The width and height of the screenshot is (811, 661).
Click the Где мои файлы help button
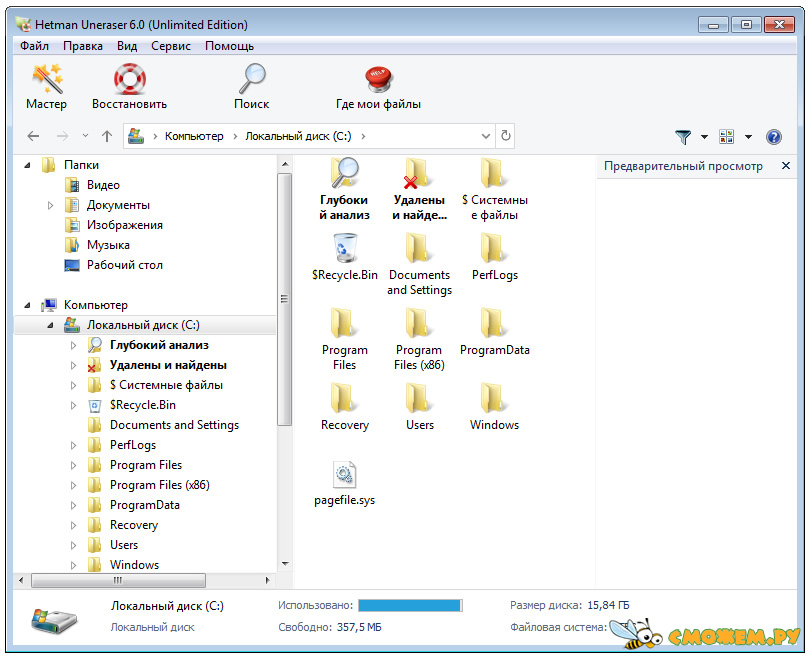click(x=378, y=86)
